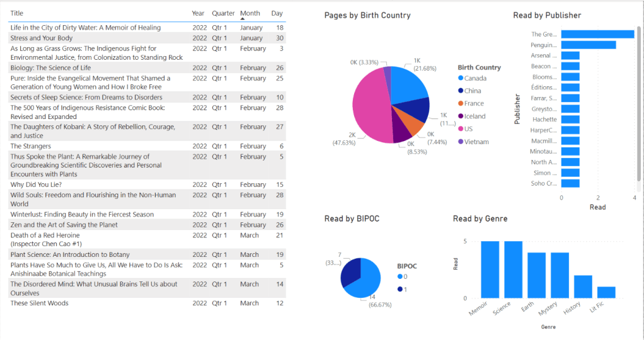Click the Vietnam legend item
644x340 pixels.
[476, 142]
